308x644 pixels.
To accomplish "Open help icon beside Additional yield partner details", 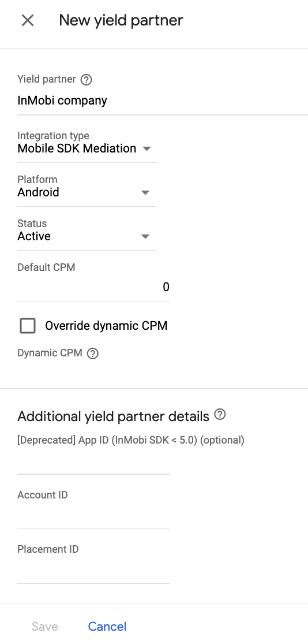I will [220, 414].
